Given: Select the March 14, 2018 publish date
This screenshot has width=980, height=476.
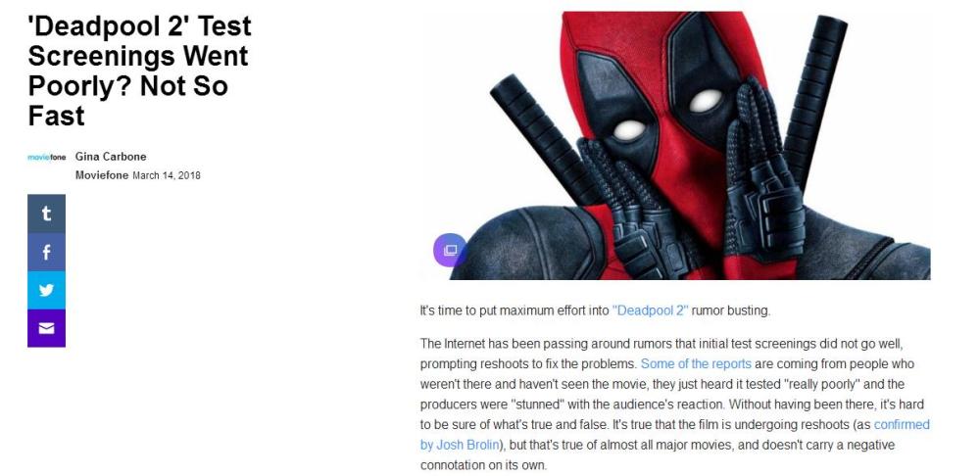Looking at the screenshot, I should click(x=167, y=176).
